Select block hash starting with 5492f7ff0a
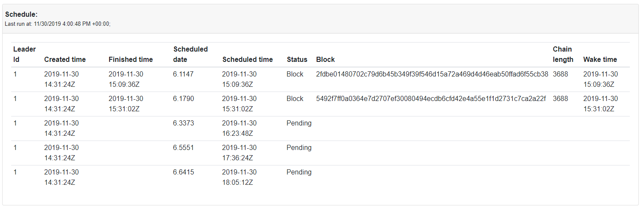The height and width of the screenshot is (208, 644). tap(431, 98)
